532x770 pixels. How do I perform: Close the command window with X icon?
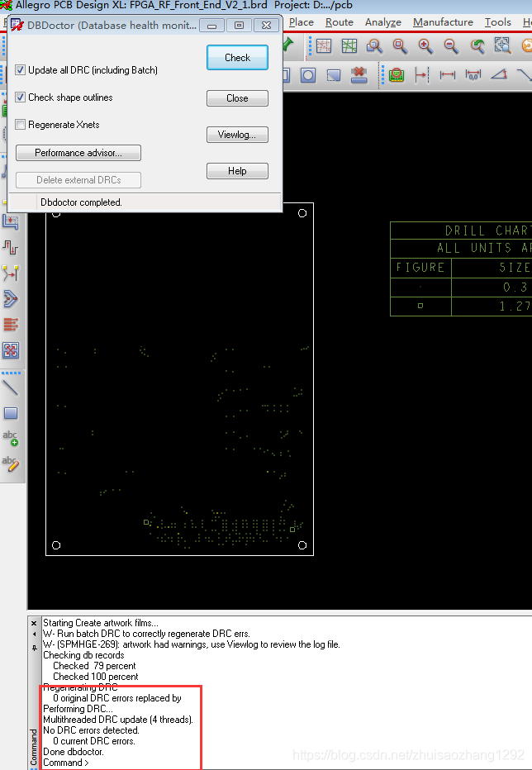point(34,623)
